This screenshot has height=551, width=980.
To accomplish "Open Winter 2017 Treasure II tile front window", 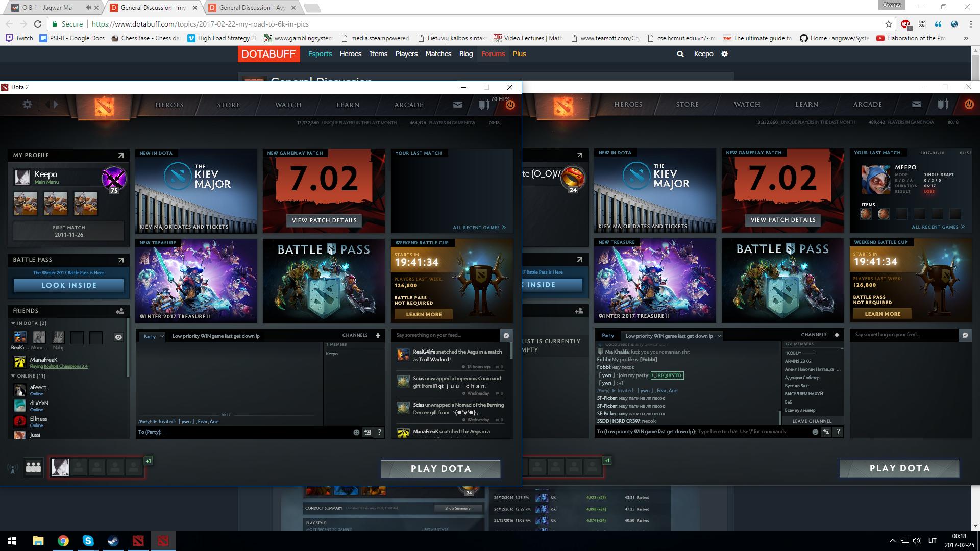I will point(196,281).
